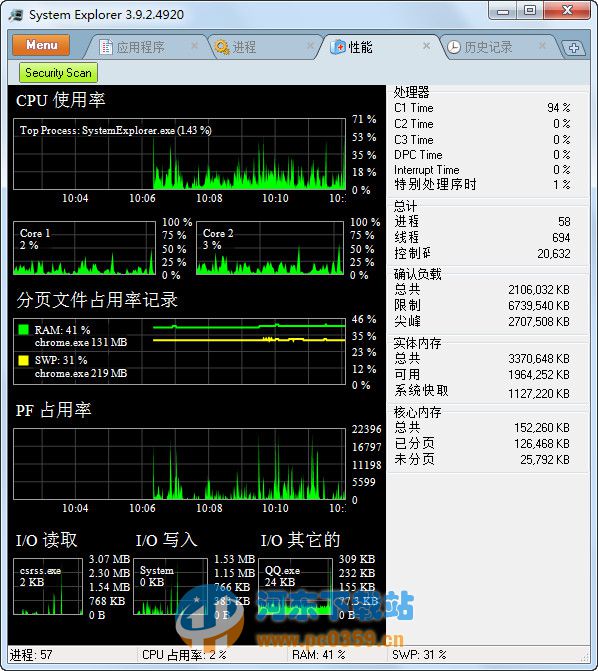Click the 已分页 126,468 KB row
Viewport: 598px width, 671px height.
click(x=482, y=443)
